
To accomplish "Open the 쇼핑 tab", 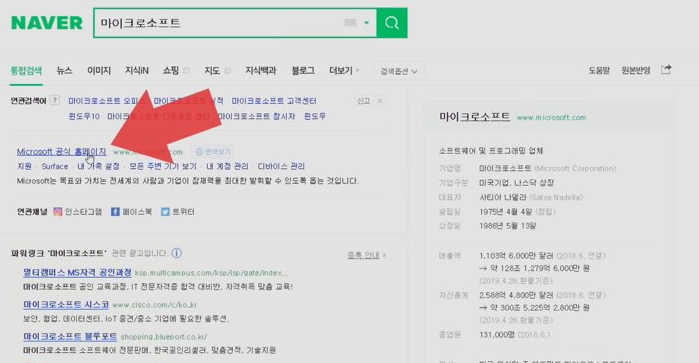I will pos(171,70).
